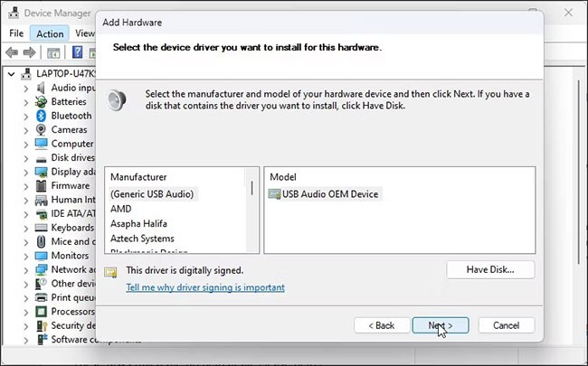Click the Monitors device icon
The image size is (588, 366).
[x=42, y=256]
